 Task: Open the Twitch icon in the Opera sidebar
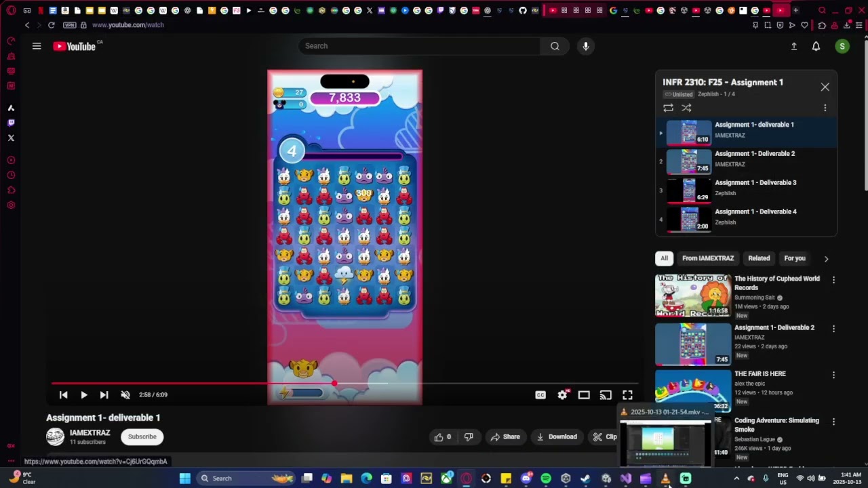11,123
